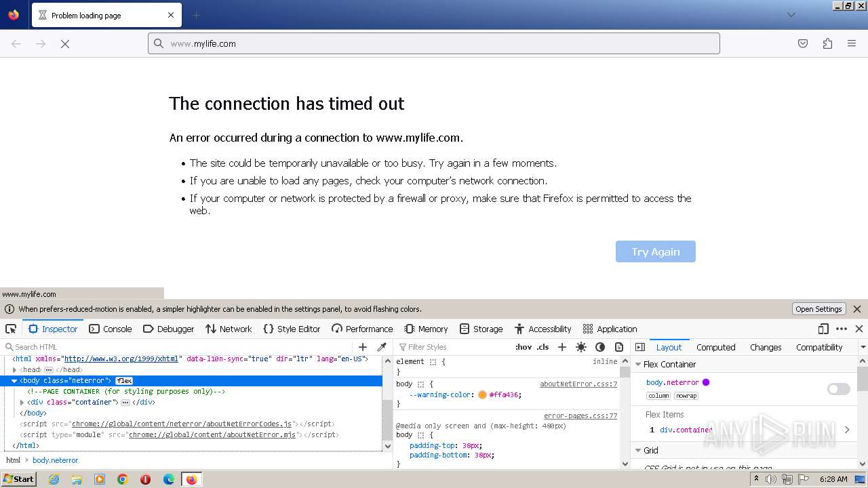The image size is (868, 488).
Task: Select the Computed sidebar tab
Action: [x=716, y=347]
